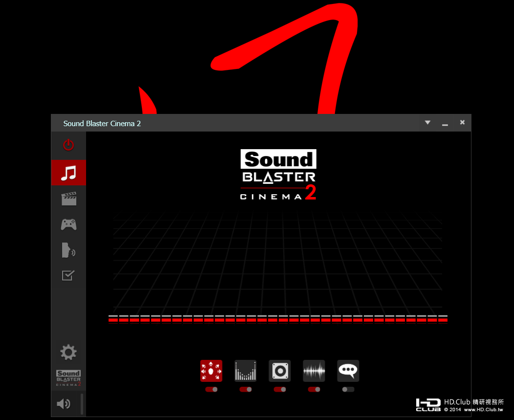The width and height of the screenshot is (514, 420).
Task: Open the Voice profile talking-head icon
Action: [68, 250]
